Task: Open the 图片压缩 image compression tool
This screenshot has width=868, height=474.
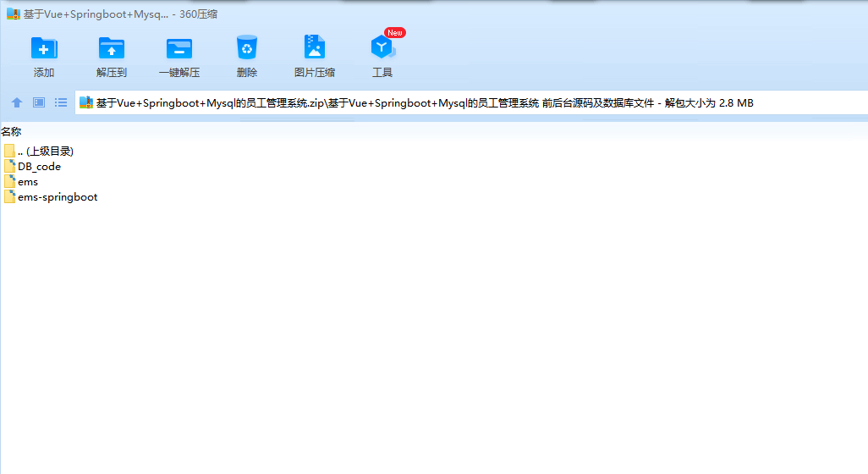Action: pyautogui.click(x=315, y=47)
